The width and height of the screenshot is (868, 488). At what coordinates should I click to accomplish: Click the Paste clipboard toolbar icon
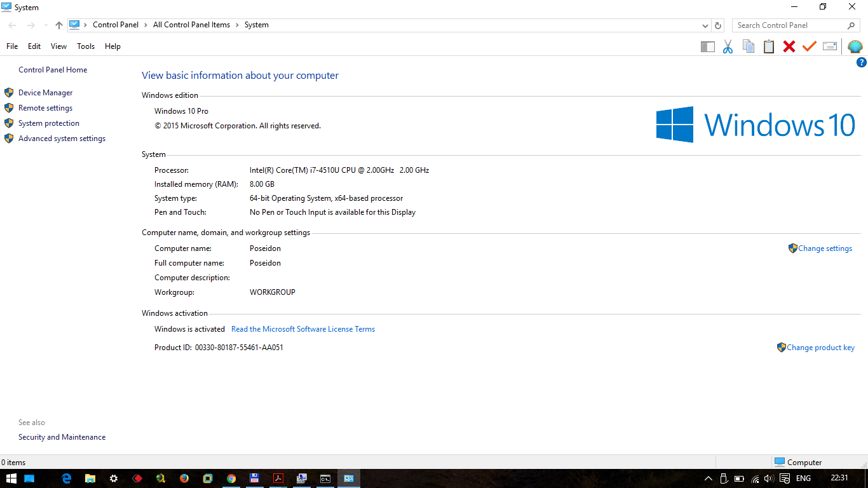[x=769, y=46]
